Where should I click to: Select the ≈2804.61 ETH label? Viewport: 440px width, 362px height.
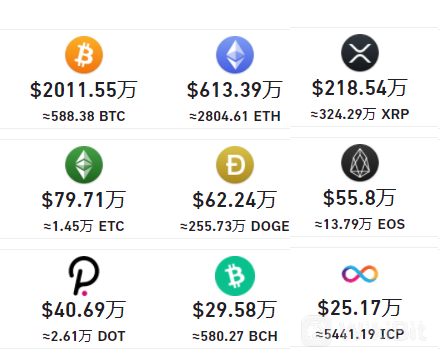[x=235, y=116]
